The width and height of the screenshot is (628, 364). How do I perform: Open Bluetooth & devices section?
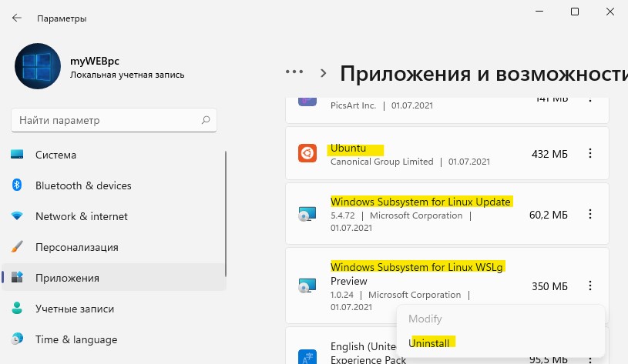114,185
